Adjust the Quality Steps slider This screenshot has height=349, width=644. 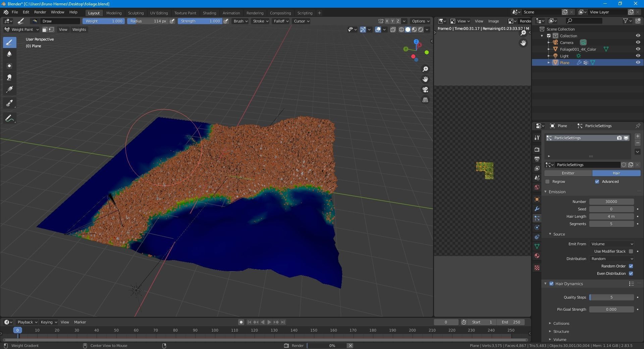tap(611, 297)
